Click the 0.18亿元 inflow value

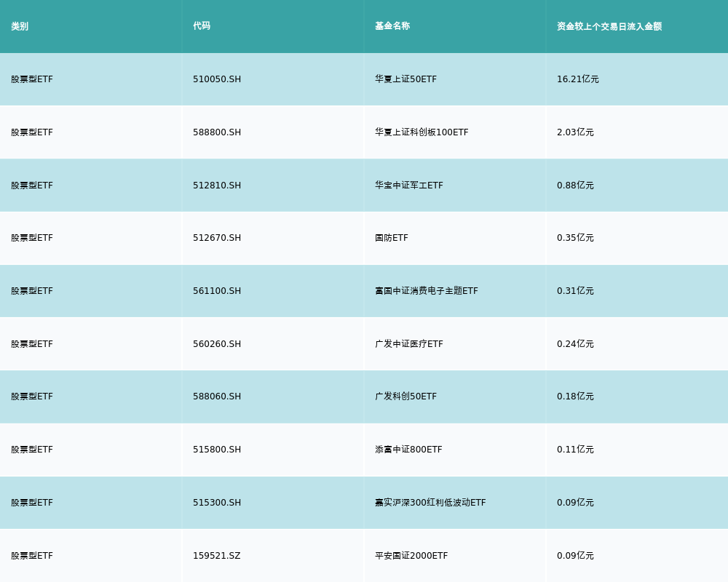(575, 396)
